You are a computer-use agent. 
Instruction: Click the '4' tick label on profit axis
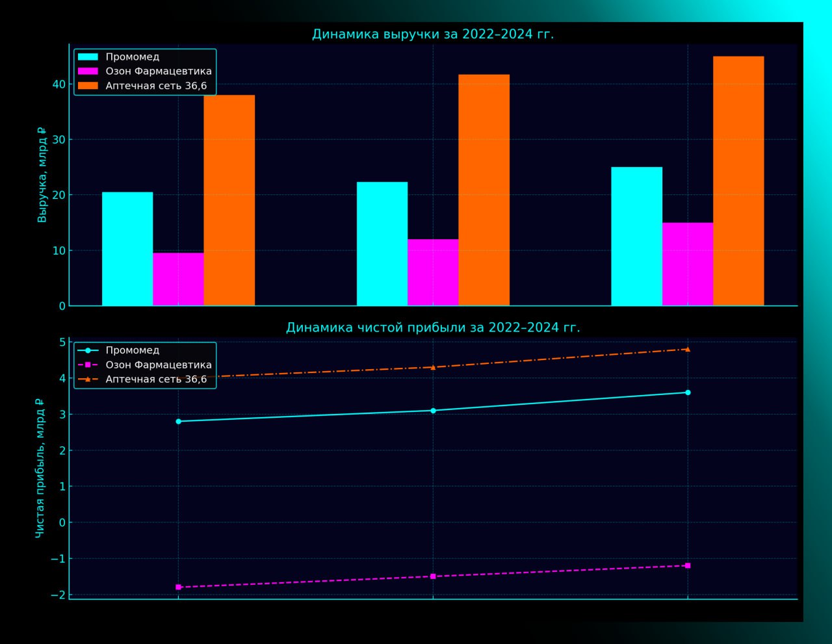(x=62, y=378)
